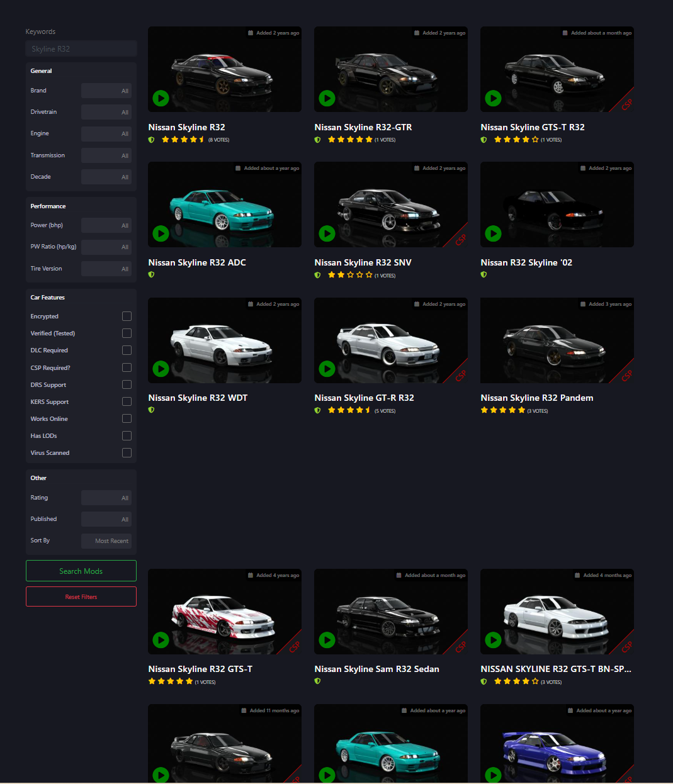The image size is (673, 784).
Task: Open the Nissan Skyline R32 GTS-T title link
Action: pos(200,669)
